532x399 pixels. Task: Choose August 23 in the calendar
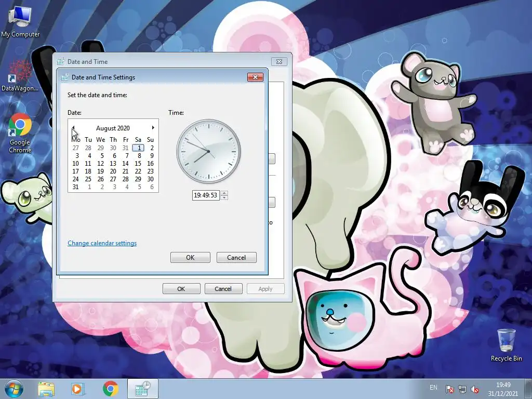click(151, 171)
